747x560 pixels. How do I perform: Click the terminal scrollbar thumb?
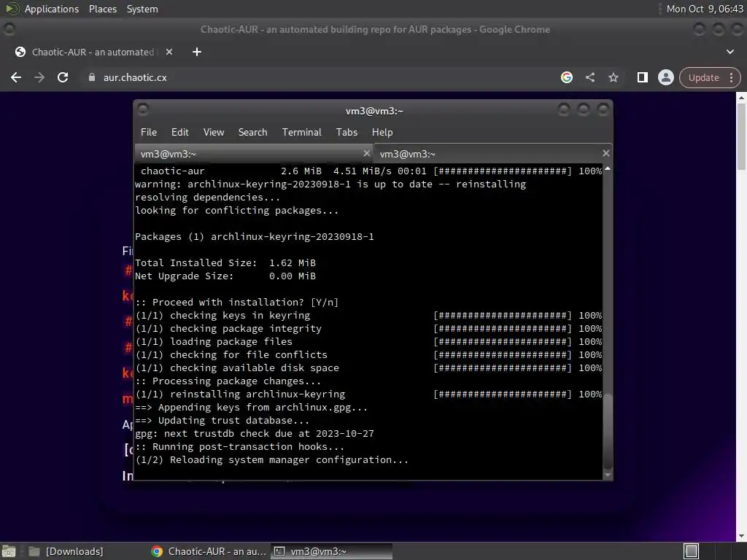(608, 432)
